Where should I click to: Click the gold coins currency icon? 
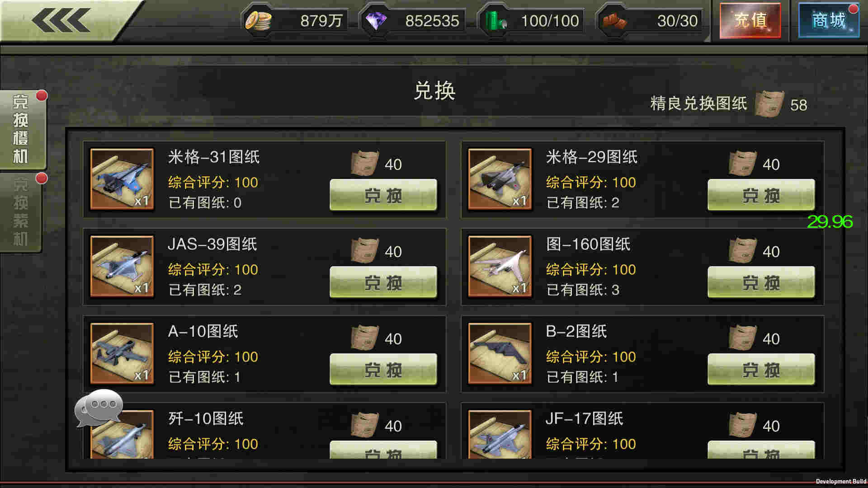point(258,21)
